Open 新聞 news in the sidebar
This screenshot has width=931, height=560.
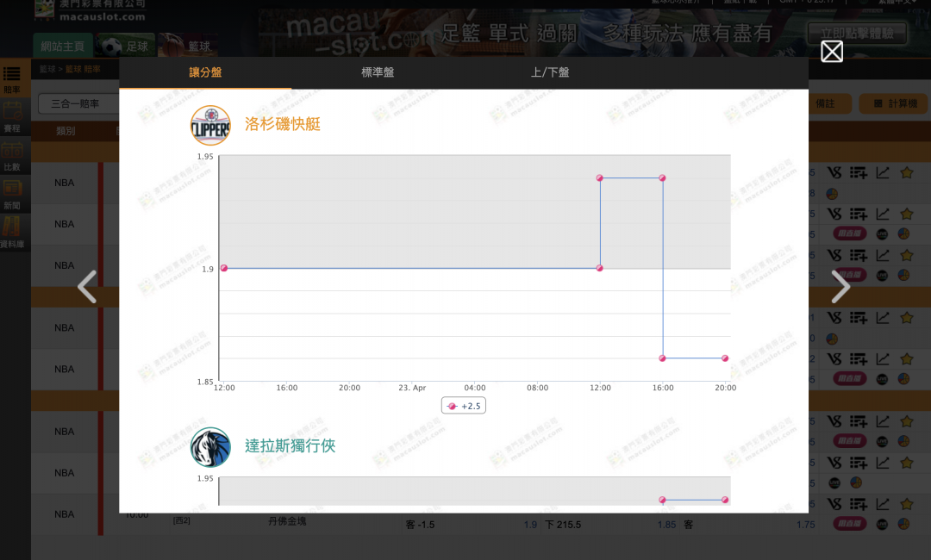(12, 196)
